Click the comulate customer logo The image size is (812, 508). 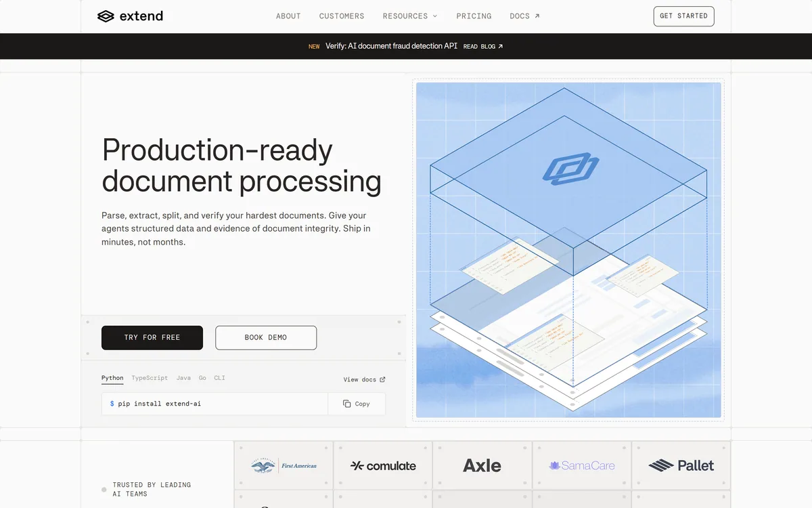[x=383, y=465]
